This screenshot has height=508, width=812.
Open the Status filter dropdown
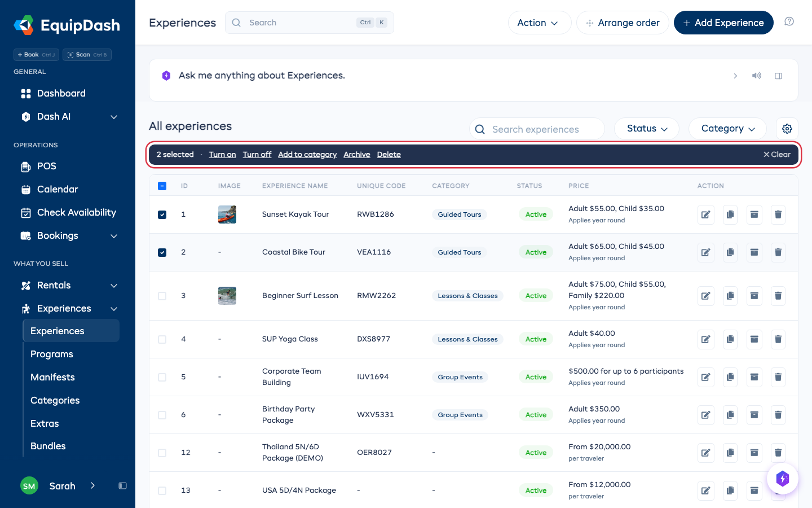(647, 129)
